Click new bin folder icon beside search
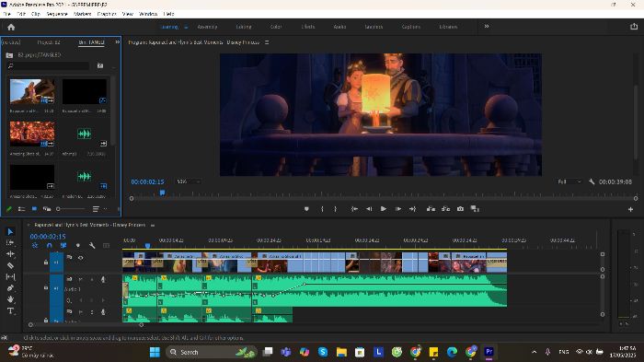 click(100, 65)
